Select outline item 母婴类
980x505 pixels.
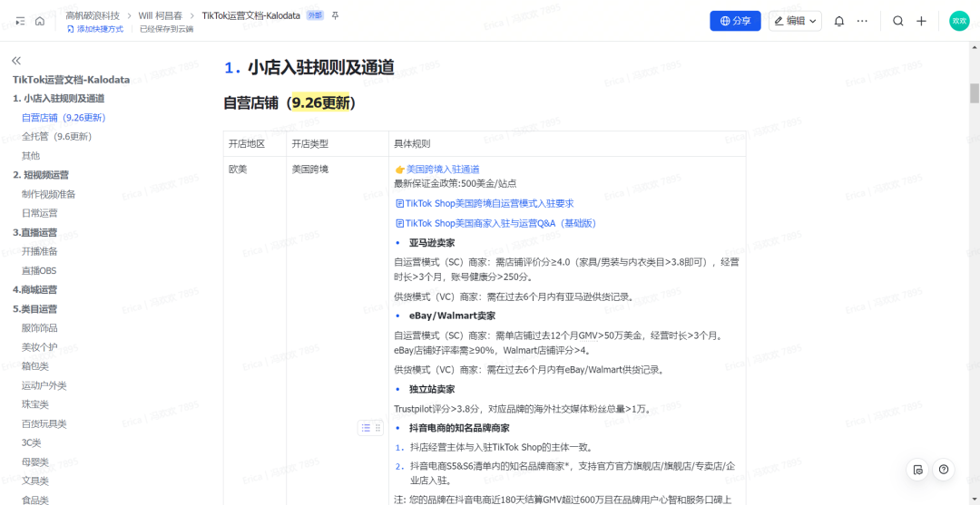(x=35, y=461)
